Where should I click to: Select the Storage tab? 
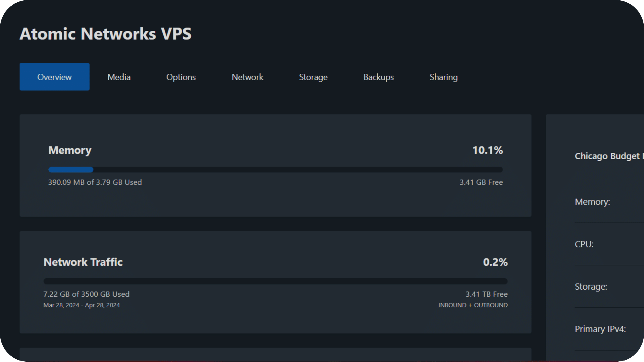[313, 77]
